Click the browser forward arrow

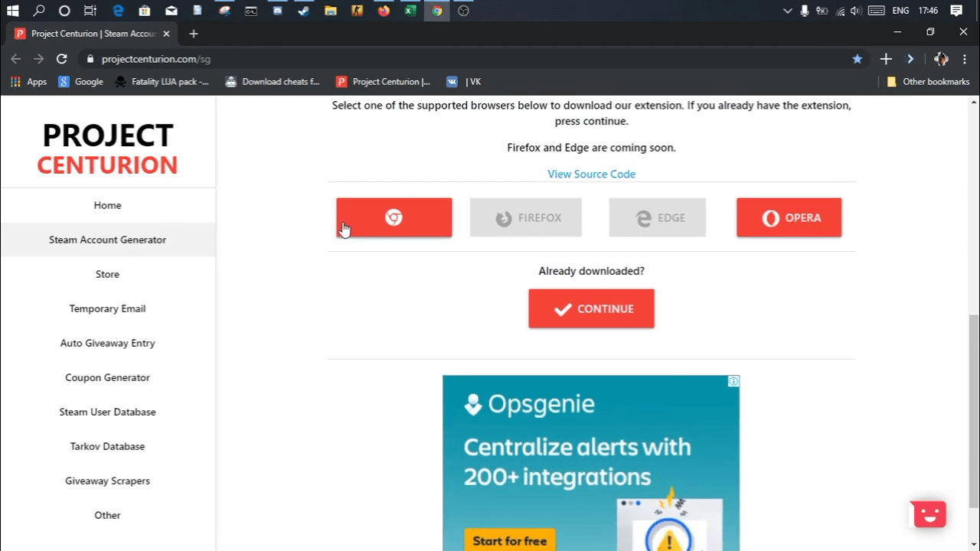[x=38, y=59]
